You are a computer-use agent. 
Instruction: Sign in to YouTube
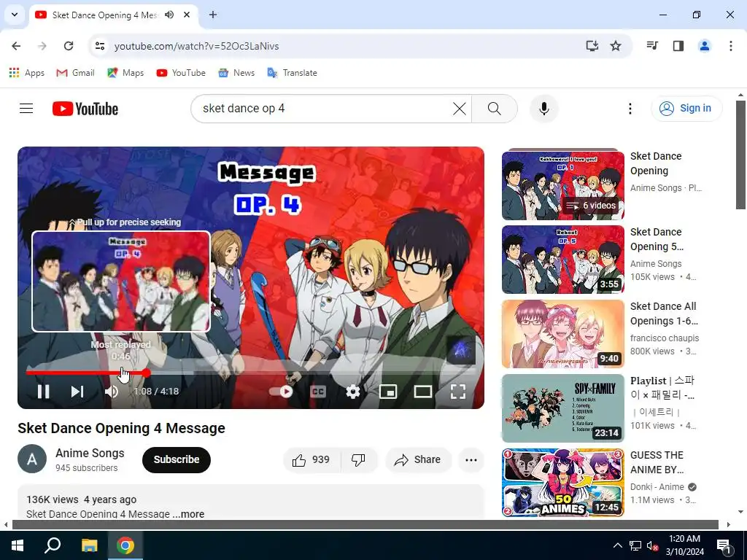point(686,109)
